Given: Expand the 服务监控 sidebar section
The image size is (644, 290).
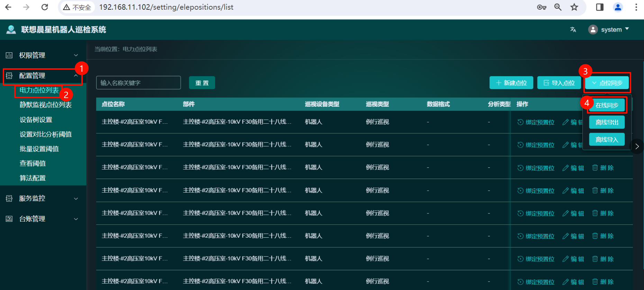Looking at the screenshot, I should 42,199.
